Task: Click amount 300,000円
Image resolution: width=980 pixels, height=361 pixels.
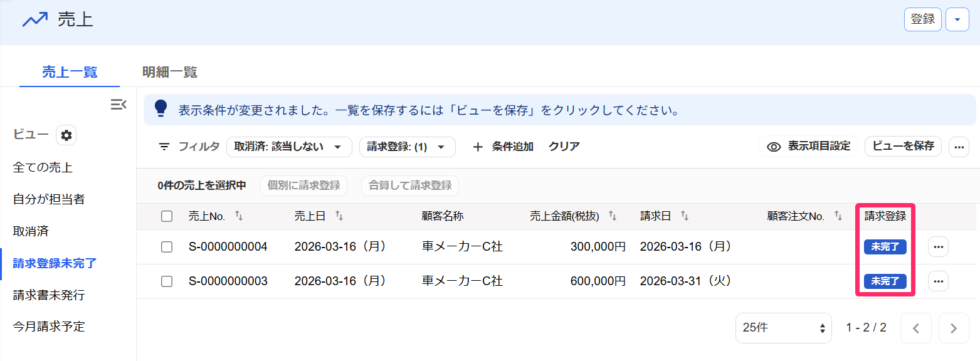Action: [598, 247]
